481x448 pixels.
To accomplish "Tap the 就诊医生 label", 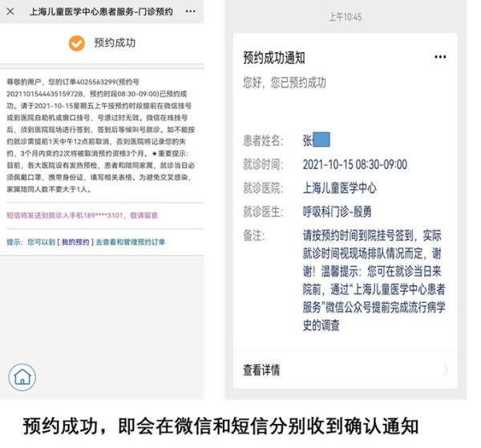I will pyautogui.click(x=263, y=212).
